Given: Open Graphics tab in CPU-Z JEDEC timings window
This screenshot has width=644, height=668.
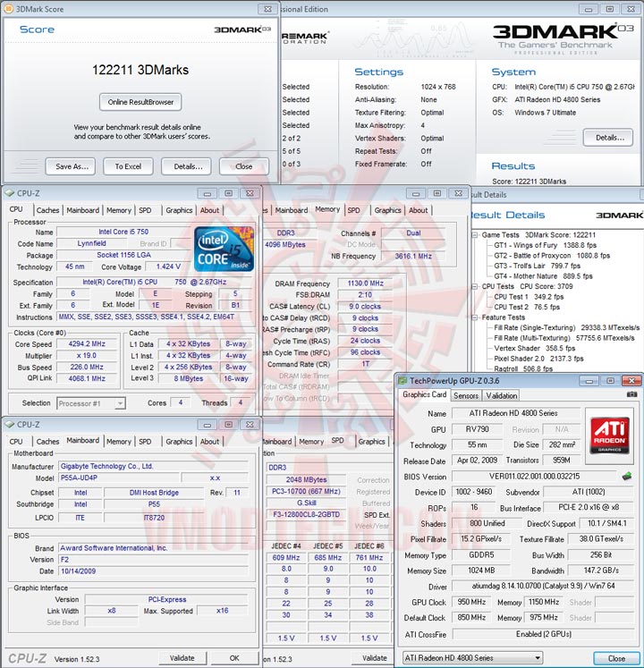Looking at the screenshot, I should click(372, 442).
